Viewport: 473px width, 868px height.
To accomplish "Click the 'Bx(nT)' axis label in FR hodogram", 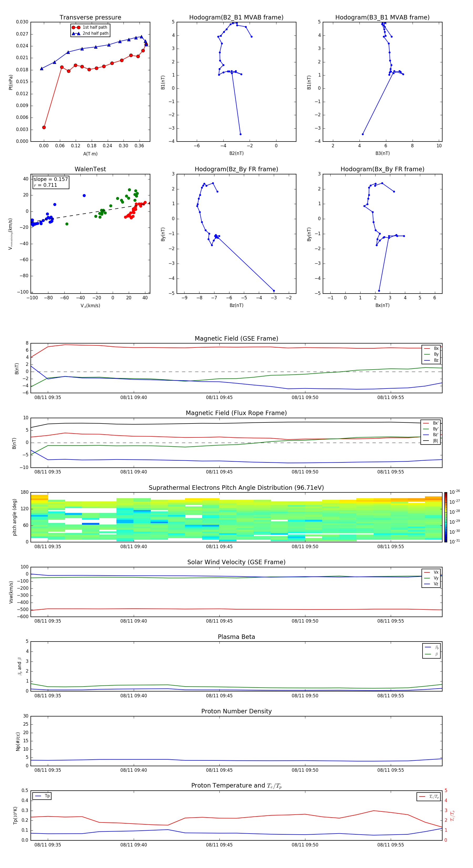I will pyautogui.click(x=382, y=305).
